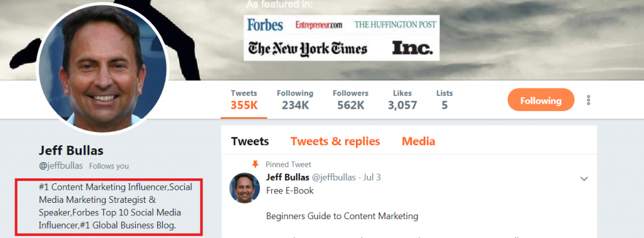Click the Forbes logo in header banner

[265, 25]
